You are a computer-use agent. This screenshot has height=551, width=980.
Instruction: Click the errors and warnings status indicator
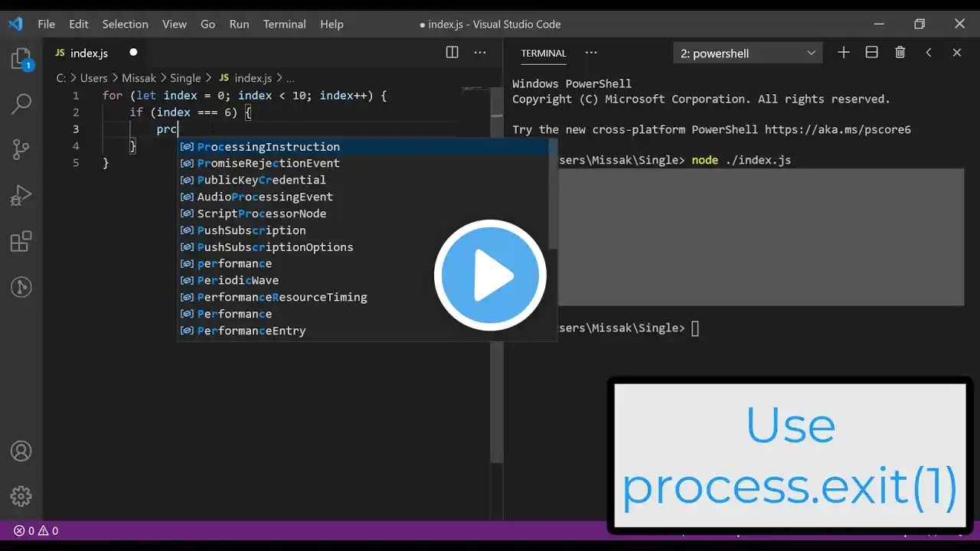[x=35, y=530]
